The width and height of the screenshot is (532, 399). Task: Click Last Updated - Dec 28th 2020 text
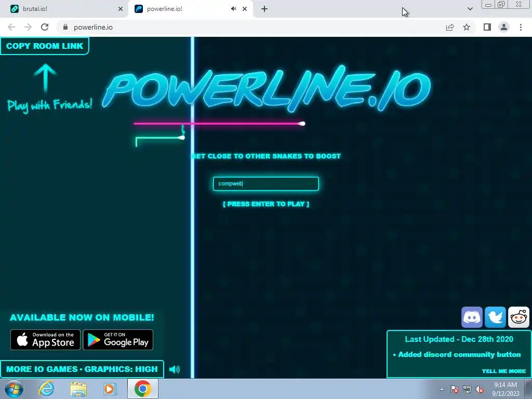click(x=459, y=339)
